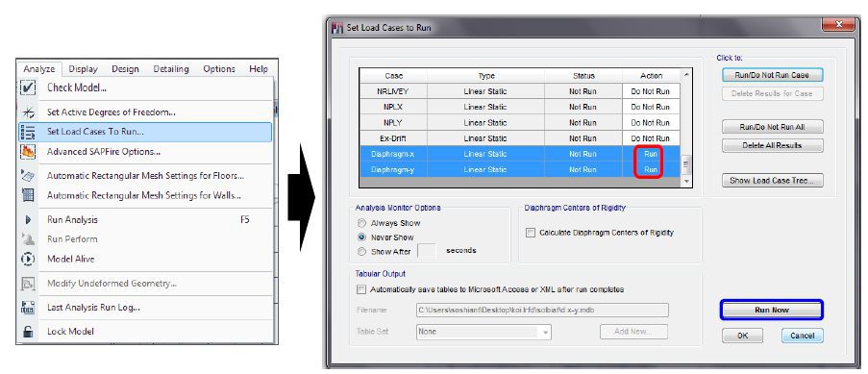Select the Show After radio button
The image size is (868, 374).
(x=362, y=252)
